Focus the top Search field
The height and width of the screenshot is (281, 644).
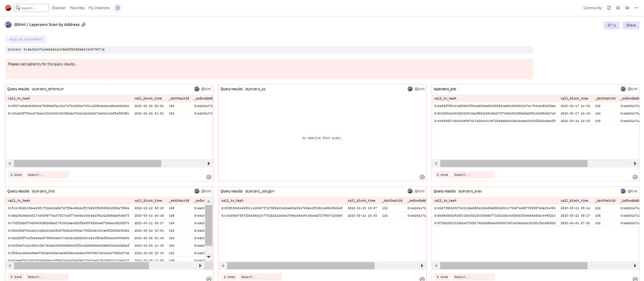31,8
